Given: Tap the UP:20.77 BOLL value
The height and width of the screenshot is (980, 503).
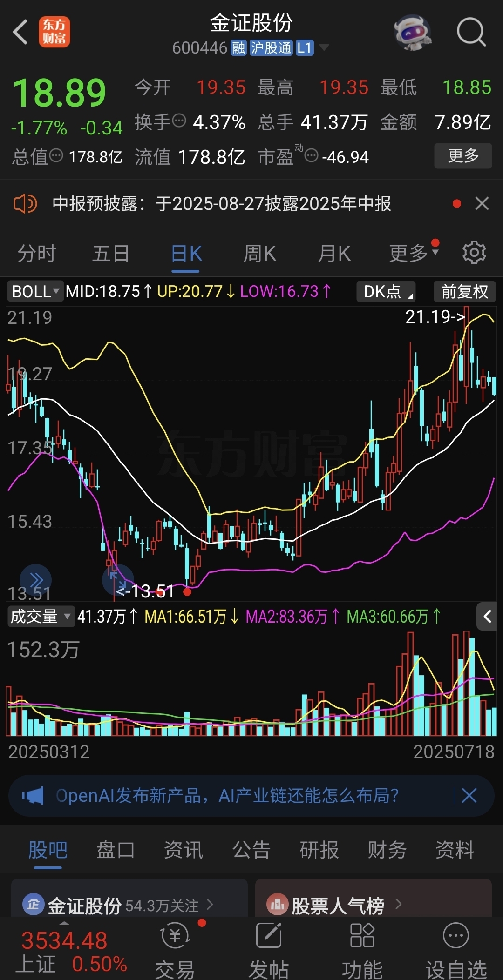Looking at the screenshot, I should point(196,292).
